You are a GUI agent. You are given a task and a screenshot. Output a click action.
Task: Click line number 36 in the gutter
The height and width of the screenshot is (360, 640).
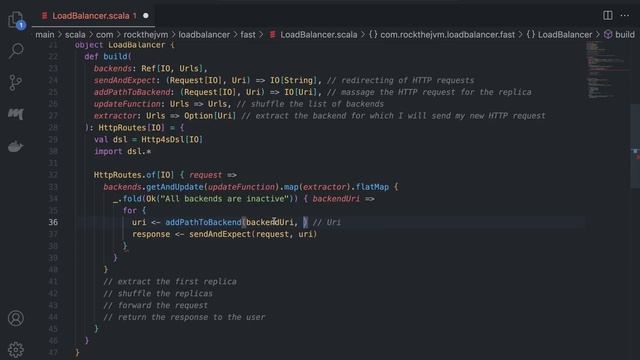coord(53,222)
